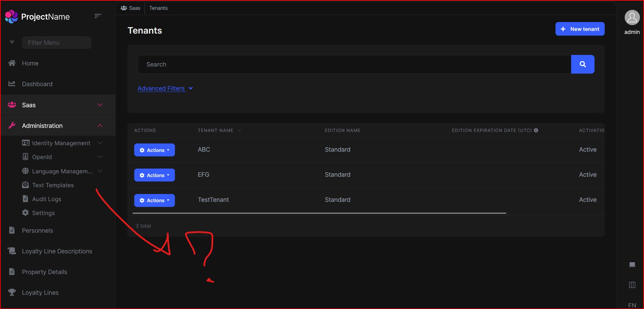Open Audit Logs from the sidebar
This screenshot has width=644, height=309.
46,199
